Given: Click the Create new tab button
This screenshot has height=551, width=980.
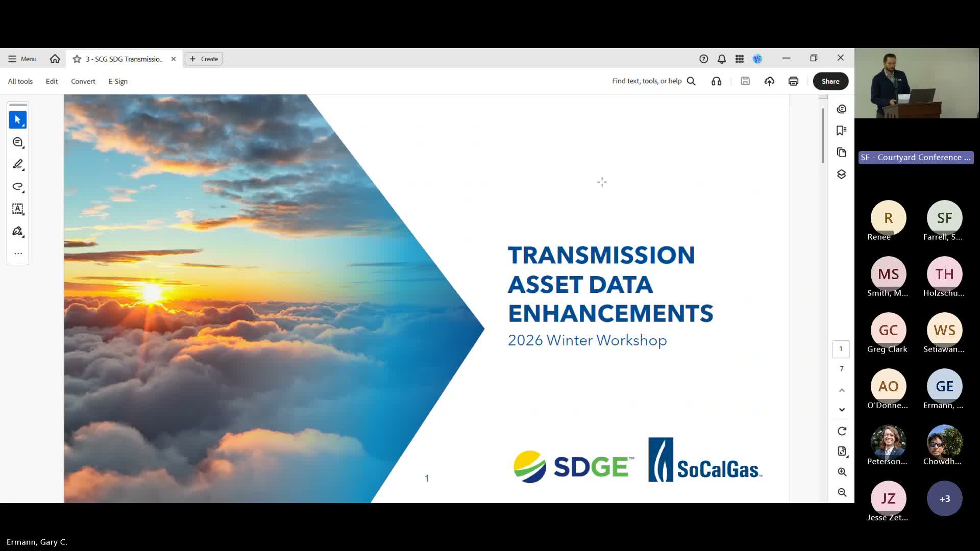Looking at the screenshot, I should point(204,59).
